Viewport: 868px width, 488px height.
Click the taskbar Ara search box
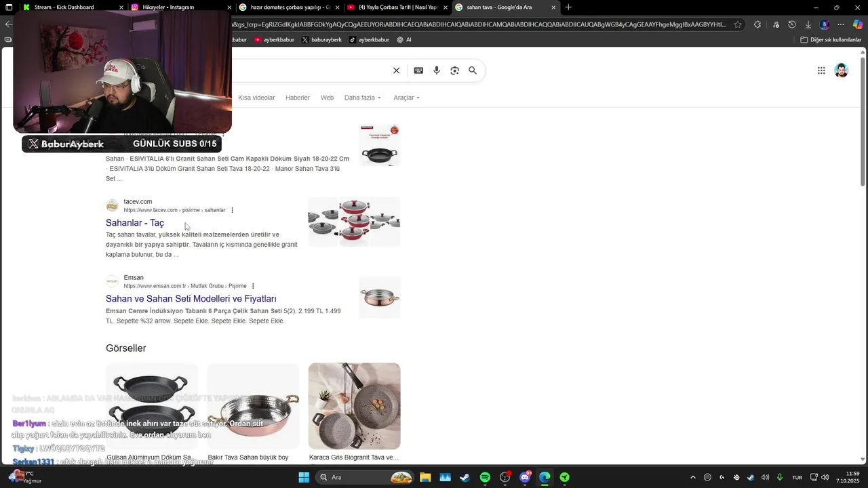pos(366,477)
